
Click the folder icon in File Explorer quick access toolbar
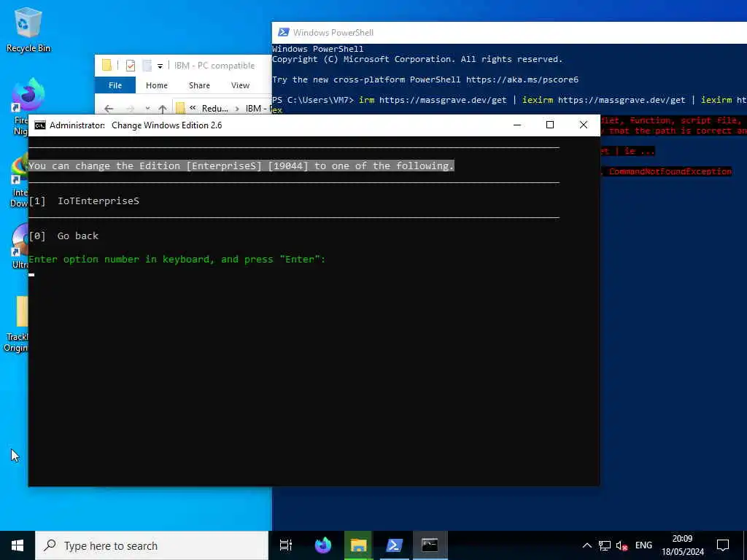107,65
